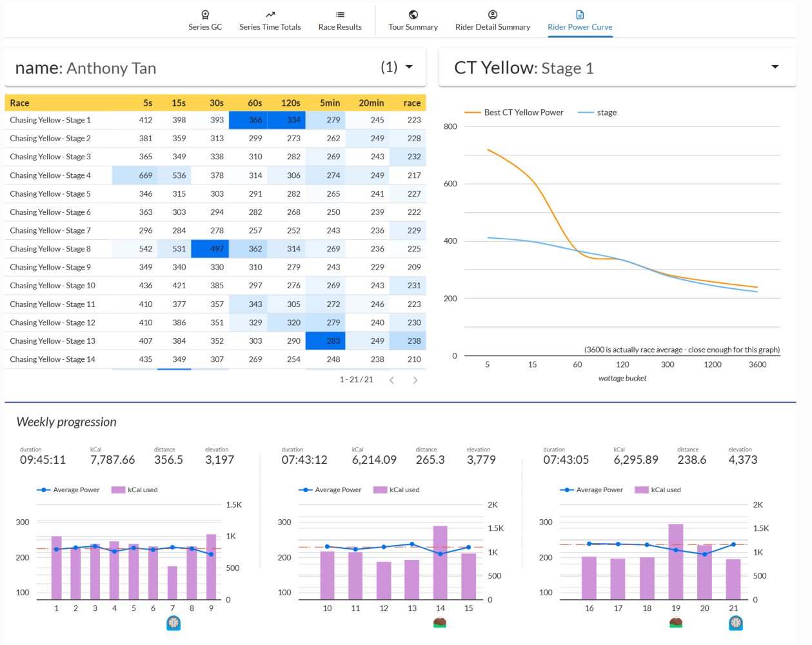Open the Tour Summary globe icon
Image resolution: width=812 pixels, height=645 pixels.
[x=413, y=14]
